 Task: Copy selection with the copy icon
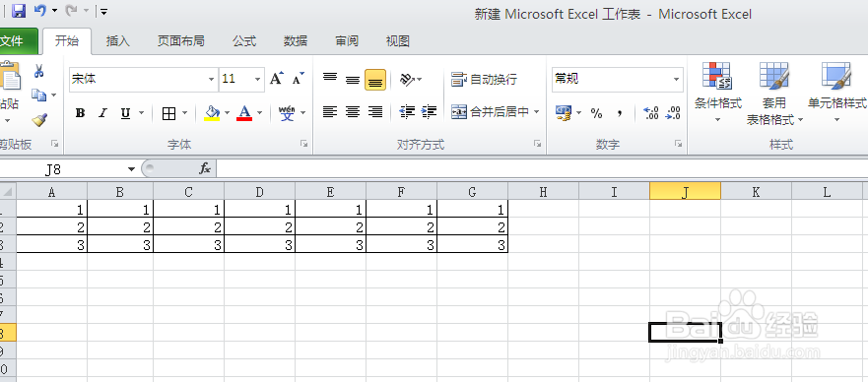coord(38,95)
